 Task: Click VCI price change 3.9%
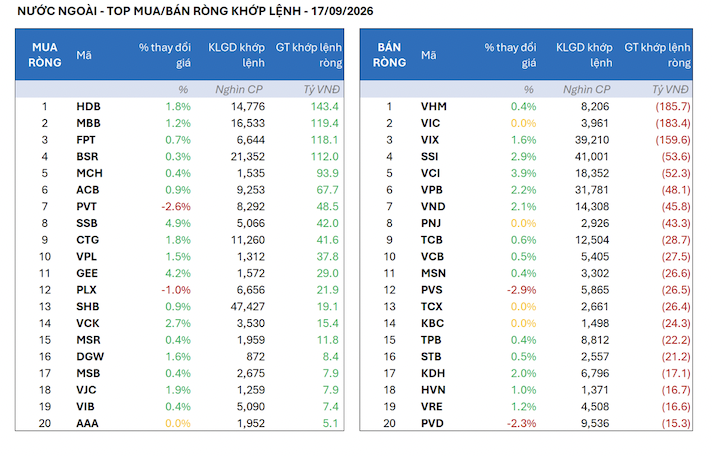point(523,173)
